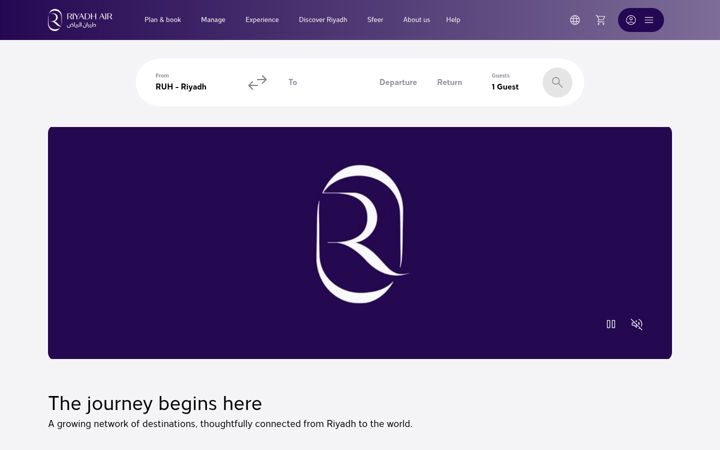Image resolution: width=720 pixels, height=450 pixels.
Task: Click the Riyadh Air logo in header
Action: (80, 20)
